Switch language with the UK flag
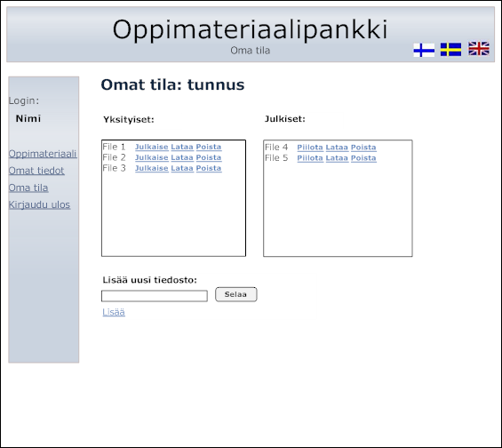This screenshot has width=502, height=448. pyautogui.click(x=479, y=49)
